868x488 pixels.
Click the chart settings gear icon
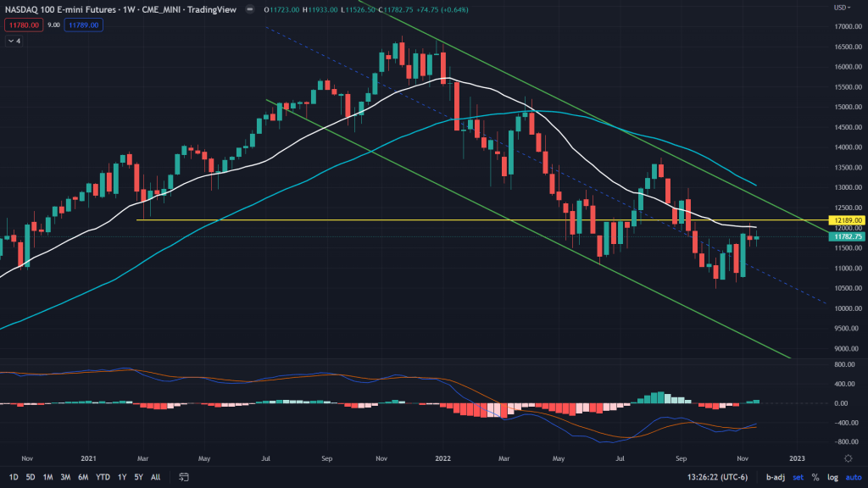pos(848,457)
